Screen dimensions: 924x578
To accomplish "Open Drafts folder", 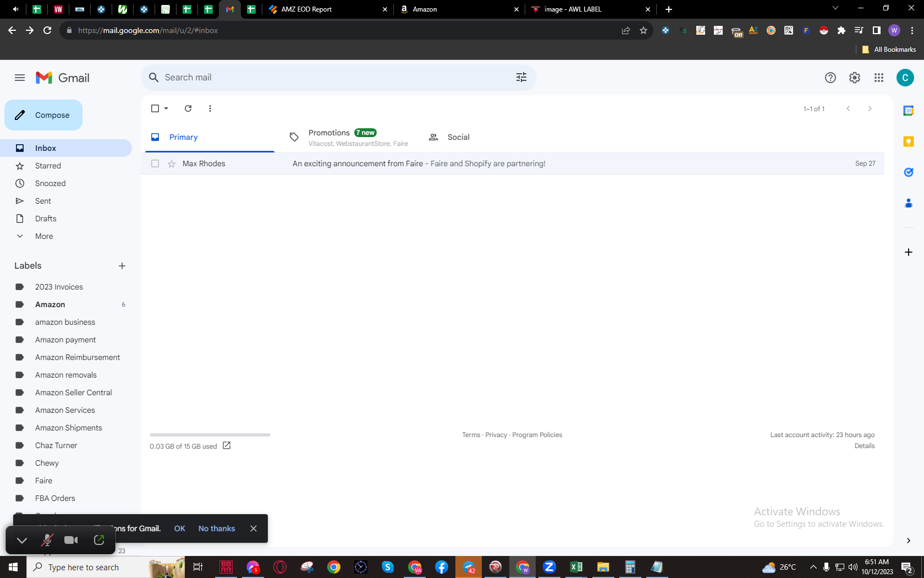I will coord(66,219).
